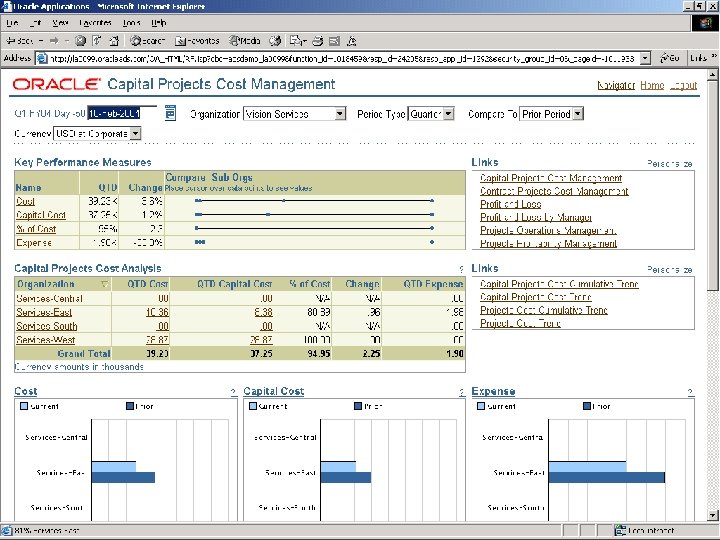The height and width of the screenshot is (540, 720).
Task: Open Contract Projects Cost Management link
Action: [554, 191]
